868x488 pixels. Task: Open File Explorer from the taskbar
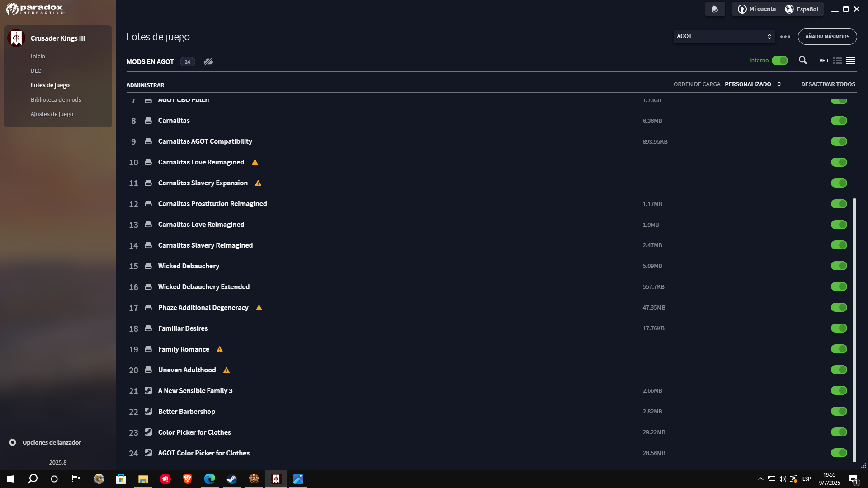pos(143,479)
